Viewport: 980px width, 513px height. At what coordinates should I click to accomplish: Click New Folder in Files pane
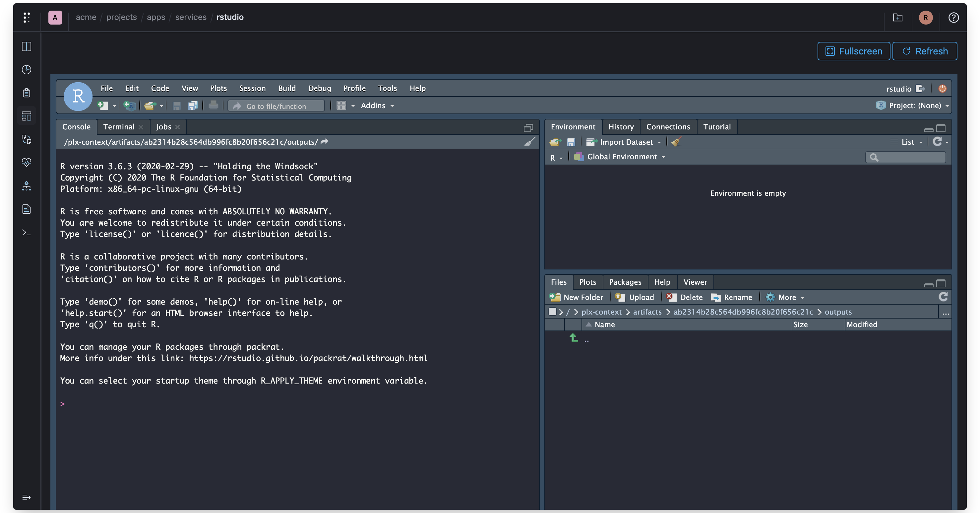click(576, 297)
